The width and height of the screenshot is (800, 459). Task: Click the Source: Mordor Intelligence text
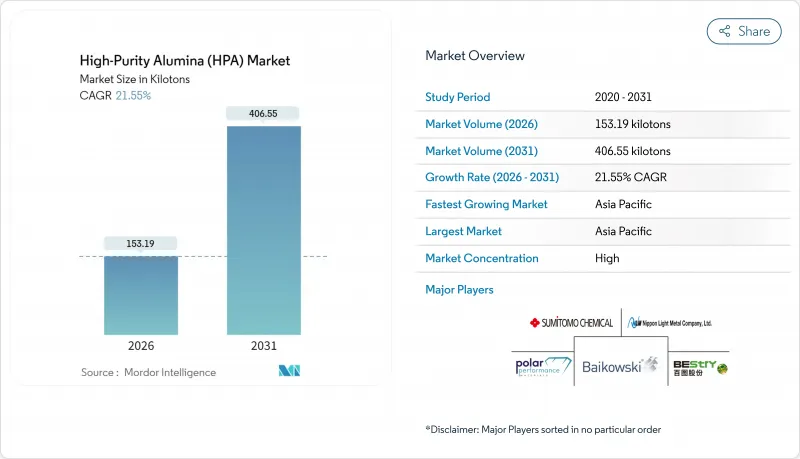[x=148, y=373]
